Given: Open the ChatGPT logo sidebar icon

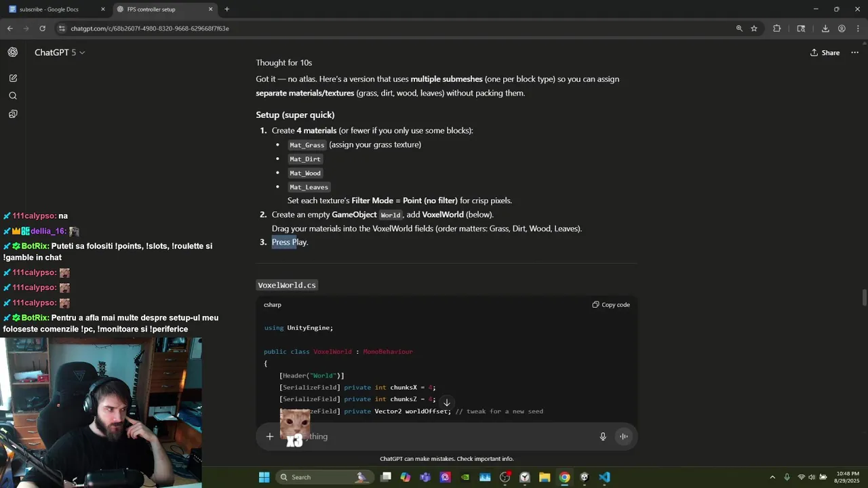Looking at the screenshot, I should point(13,52).
